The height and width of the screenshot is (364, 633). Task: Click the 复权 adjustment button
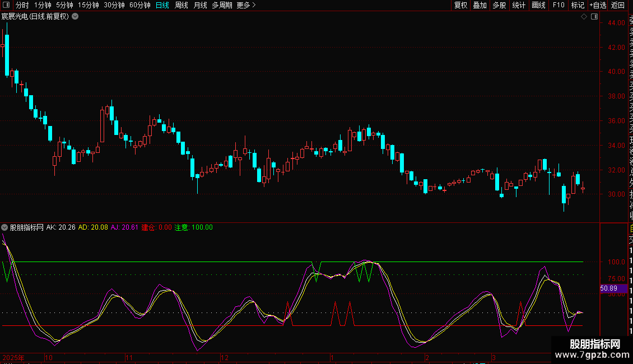pyautogui.click(x=460, y=5)
